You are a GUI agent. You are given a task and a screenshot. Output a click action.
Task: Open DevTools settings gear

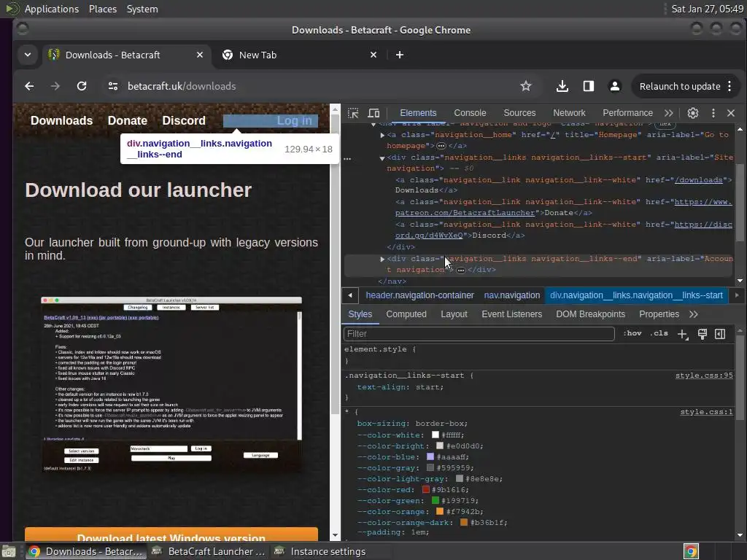click(x=693, y=113)
